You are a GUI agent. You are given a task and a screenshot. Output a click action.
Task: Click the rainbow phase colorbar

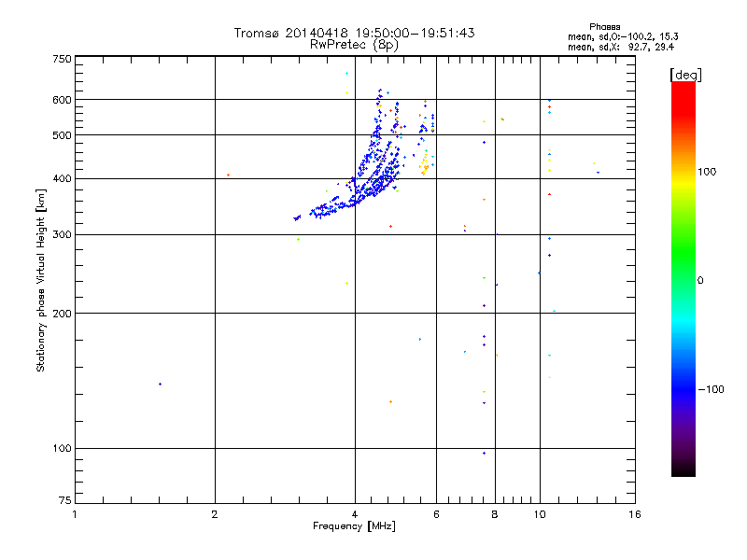[x=684, y=278]
